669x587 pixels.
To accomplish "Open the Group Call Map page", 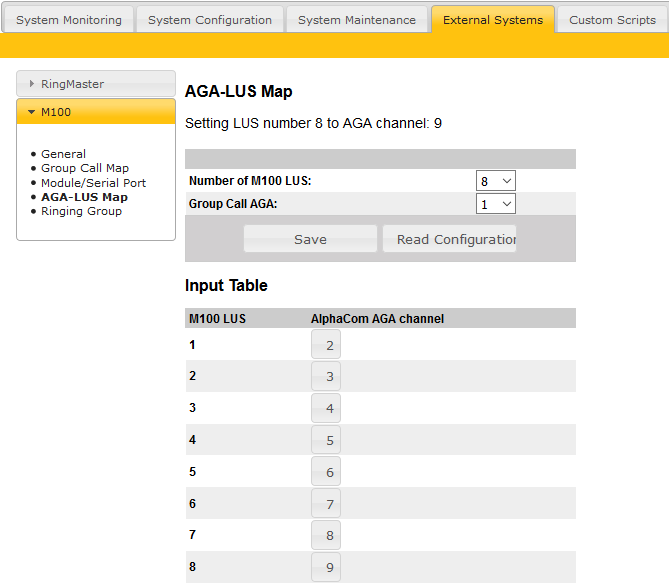I will point(84,168).
